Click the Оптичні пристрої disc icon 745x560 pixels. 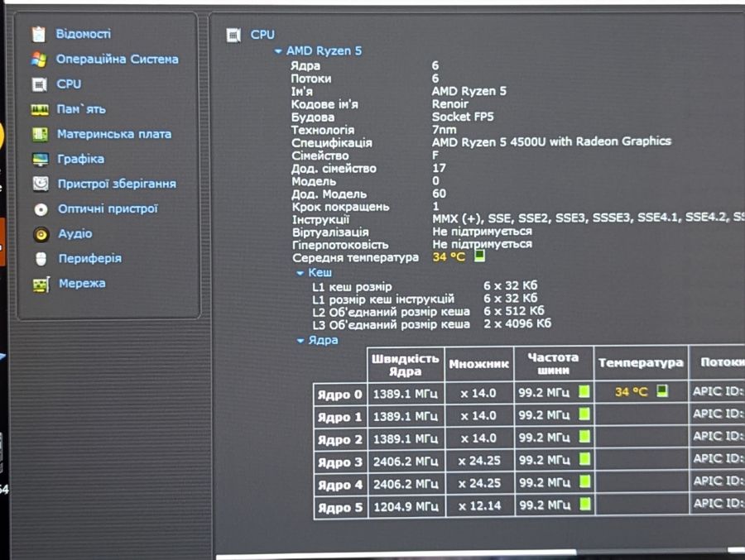tap(41, 209)
